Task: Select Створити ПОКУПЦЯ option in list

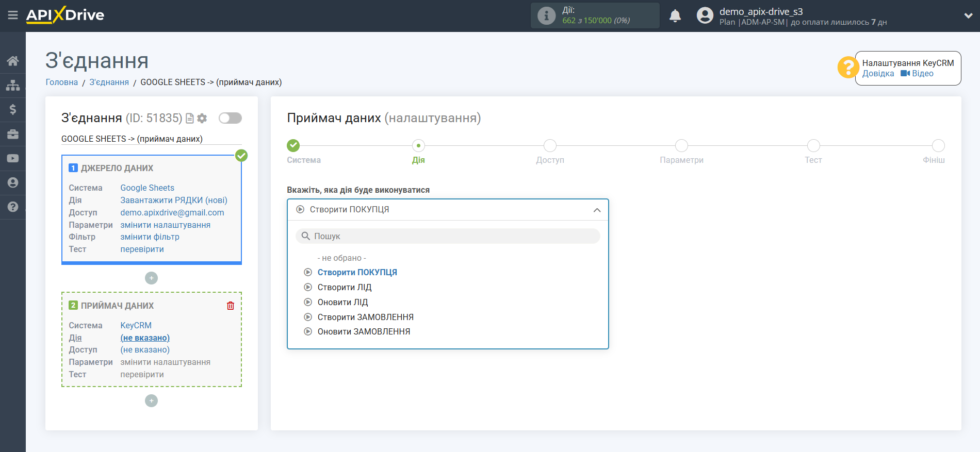Action: [x=357, y=272]
